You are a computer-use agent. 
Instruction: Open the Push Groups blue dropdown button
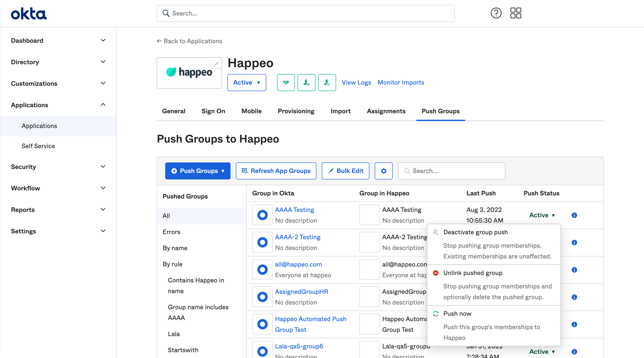(198, 171)
